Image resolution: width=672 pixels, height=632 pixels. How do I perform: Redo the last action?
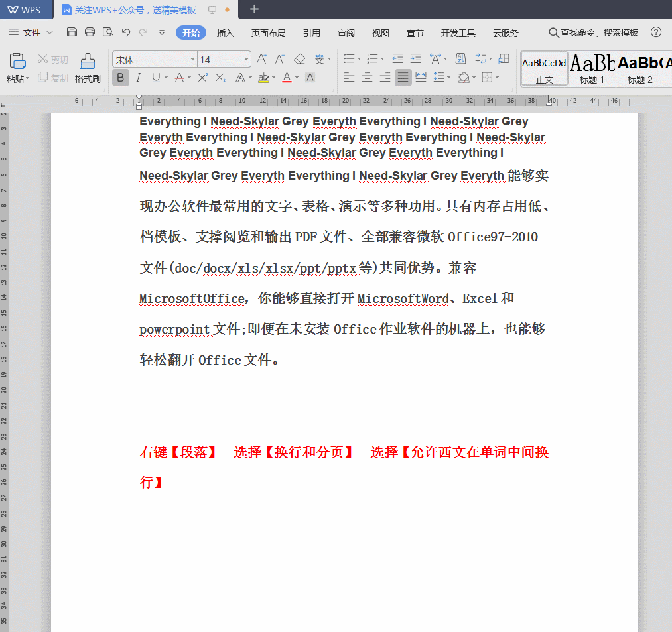coord(143,32)
